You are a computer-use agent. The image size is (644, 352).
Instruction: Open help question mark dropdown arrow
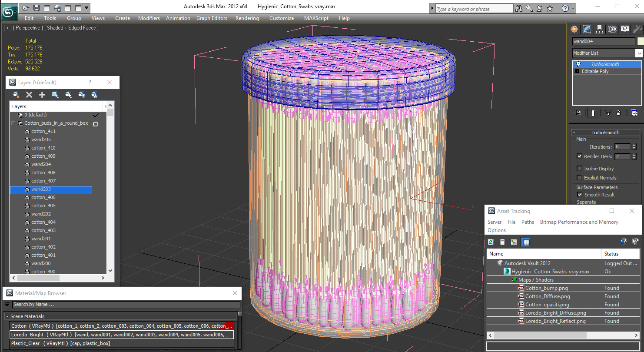click(x=573, y=8)
